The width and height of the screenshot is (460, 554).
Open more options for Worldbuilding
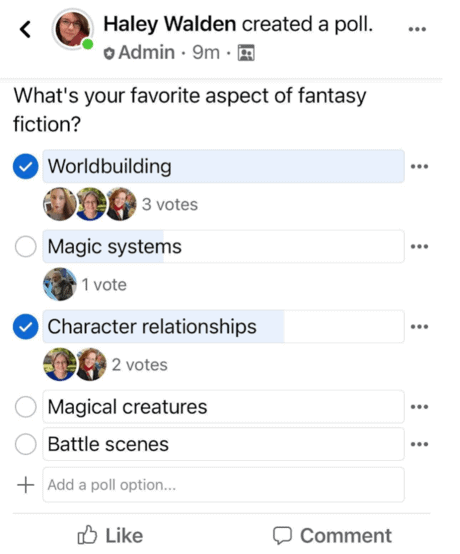point(419,166)
